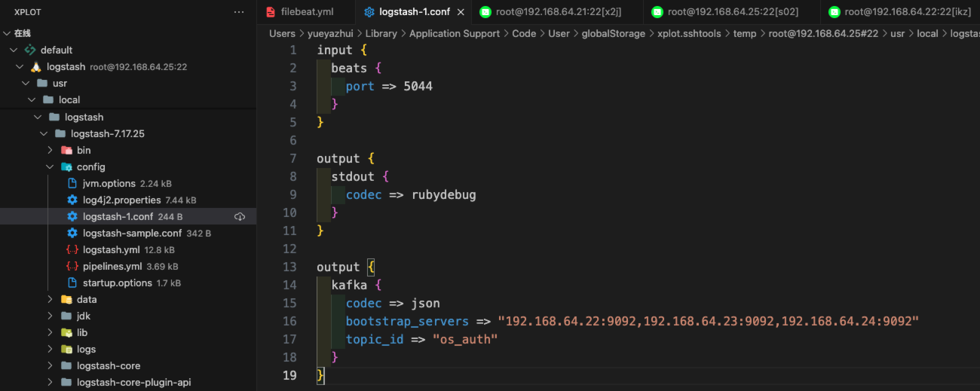Collapse the config folder chevron
The height and width of the screenshot is (391, 980).
[50, 167]
